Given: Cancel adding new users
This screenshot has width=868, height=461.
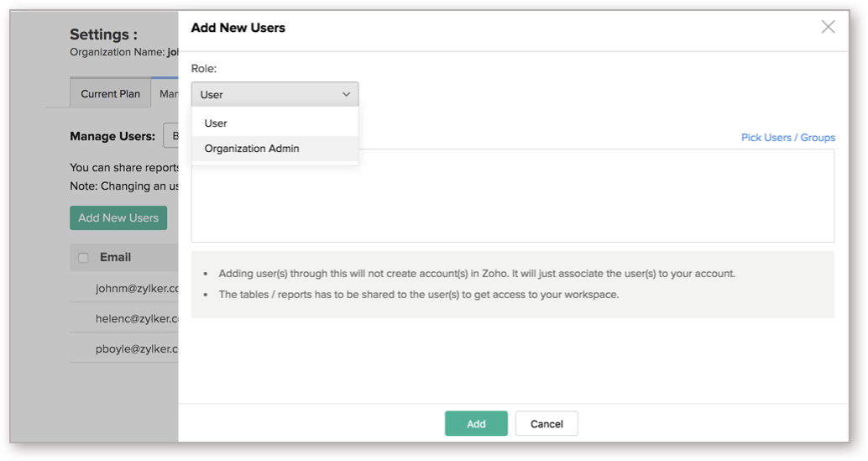Looking at the screenshot, I should tap(546, 424).
